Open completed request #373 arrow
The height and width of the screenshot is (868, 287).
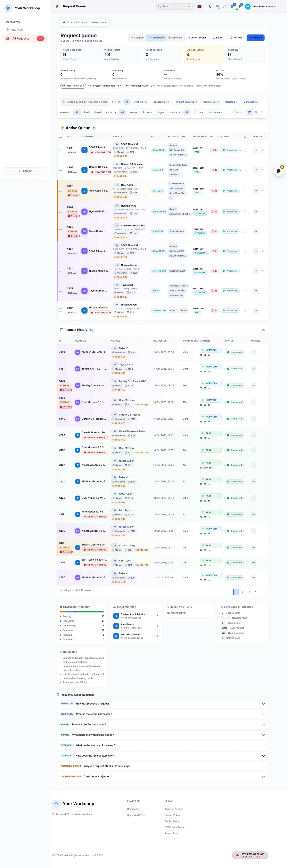[253, 352]
